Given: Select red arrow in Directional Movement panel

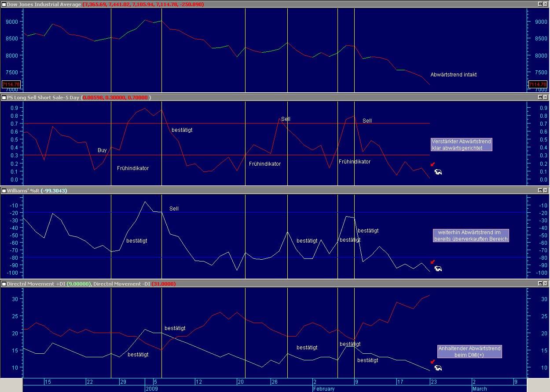Looking at the screenshot, I should pyautogui.click(x=433, y=362).
